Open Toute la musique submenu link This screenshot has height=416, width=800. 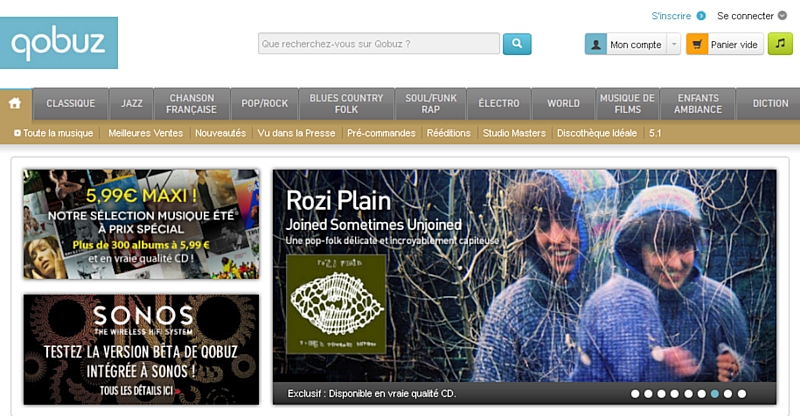(58, 133)
